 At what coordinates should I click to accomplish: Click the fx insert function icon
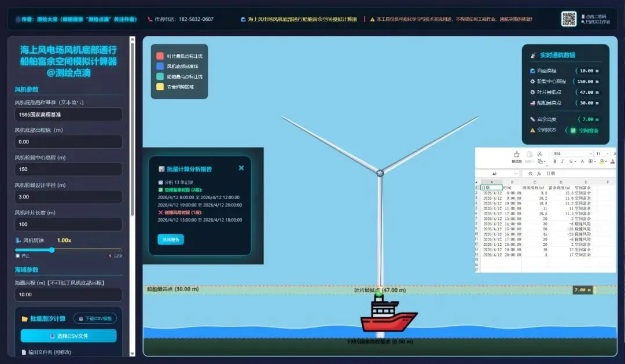(x=539, y=174)
